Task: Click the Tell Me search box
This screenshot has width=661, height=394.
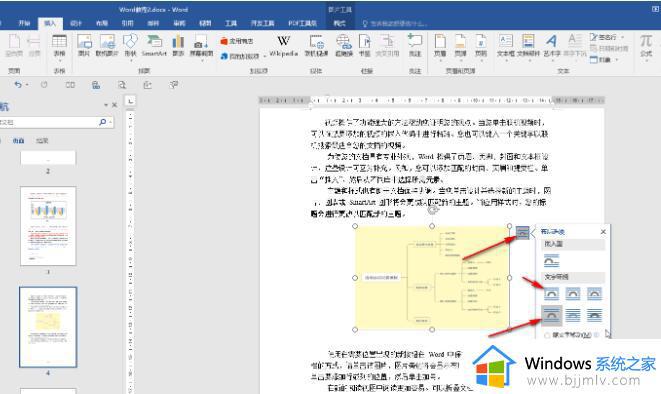Action: pyautogui.click(x=395, y=24)
